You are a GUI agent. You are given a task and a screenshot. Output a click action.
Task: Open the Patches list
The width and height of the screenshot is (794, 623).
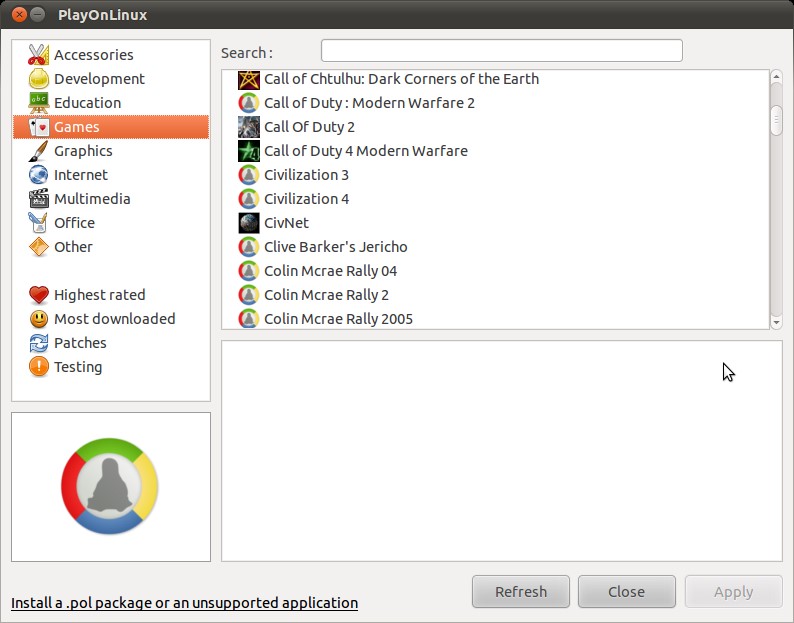(x=111, y=343)
